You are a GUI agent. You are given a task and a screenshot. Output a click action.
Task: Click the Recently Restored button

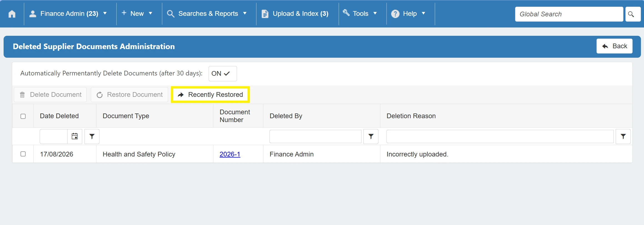(x=210, y=95)
